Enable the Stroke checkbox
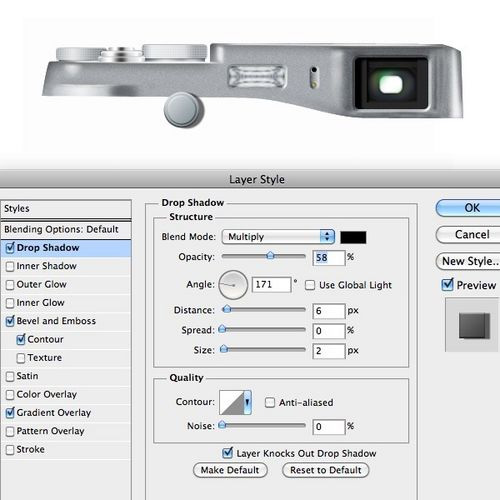500x500 pixels. point(10,450)
